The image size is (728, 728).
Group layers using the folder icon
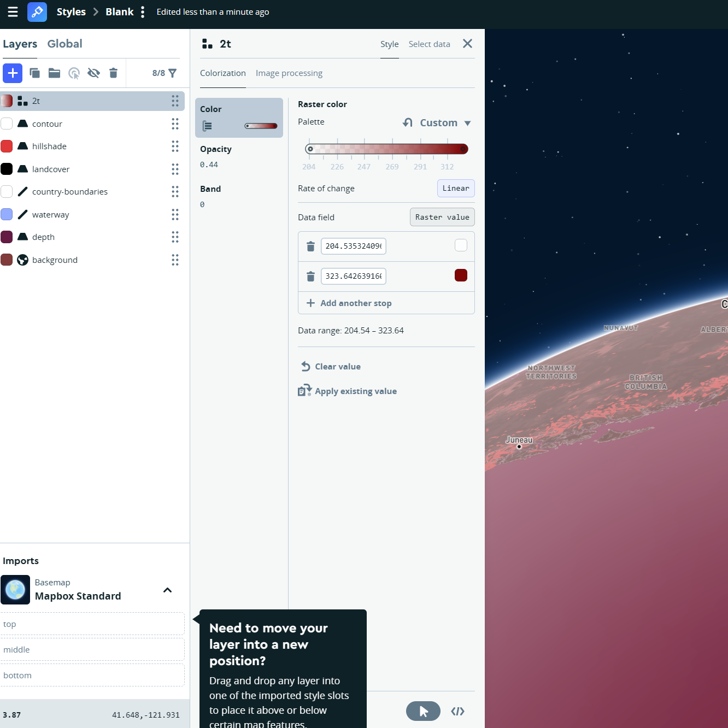pyautogui.click(x=54, y=73)
